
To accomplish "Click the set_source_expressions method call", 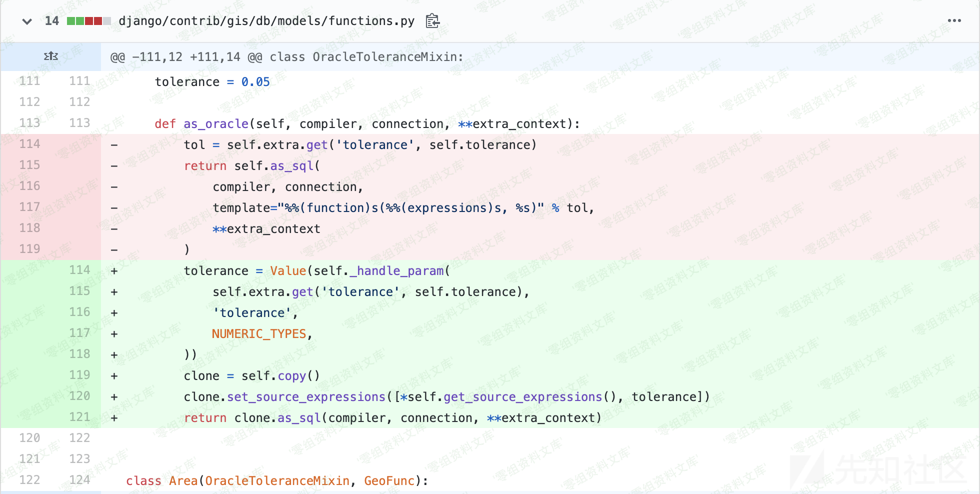I will (x=306, y=397).
